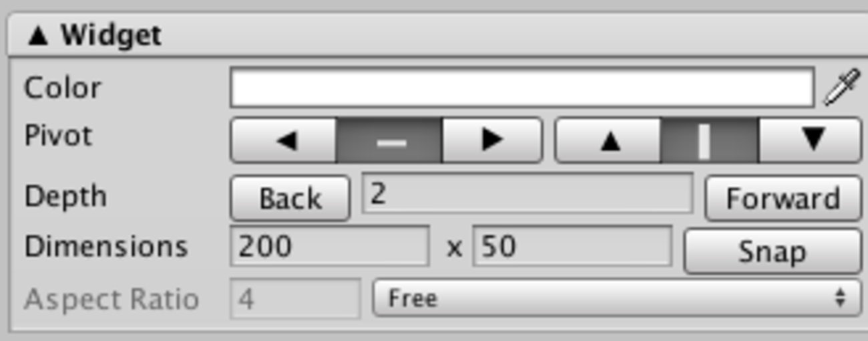Collapse the Widget section triangle
Viewport: 868px width, 341px height.
point(39,35)
